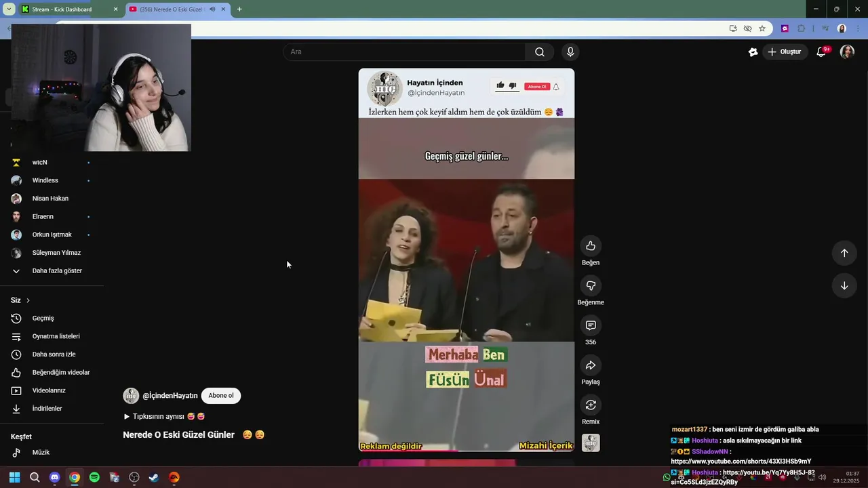The image size is (868, 488).
Task: Go to the previous Short (up arrow)
Action: (844, 253)
